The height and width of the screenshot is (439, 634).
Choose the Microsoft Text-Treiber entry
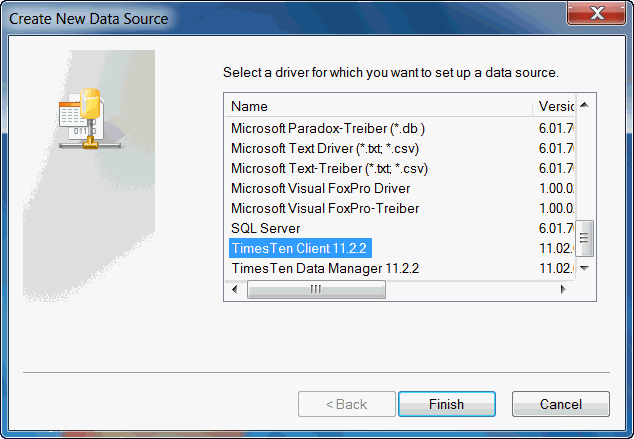coord(329,168)
